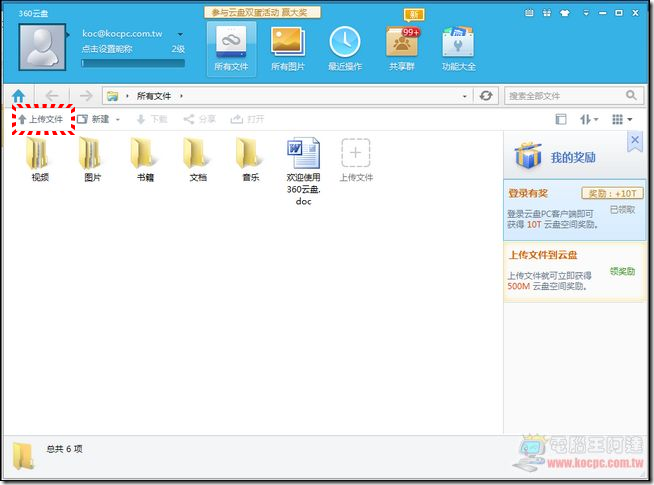654x485 pixels.
Task: Click the 上传文件 upload toolbar button
Action: [x=41, y=119]
